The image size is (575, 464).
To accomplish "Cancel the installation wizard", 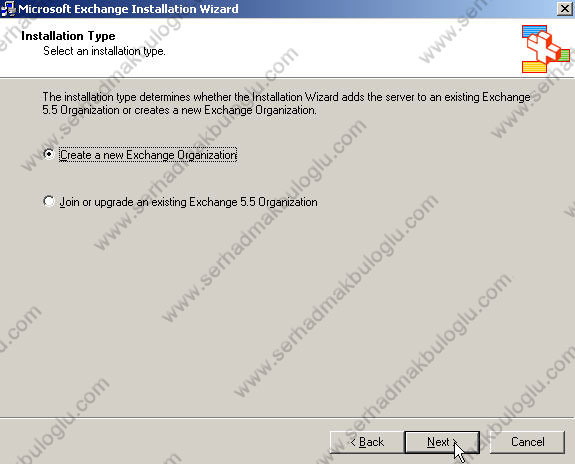I will 527,442.
